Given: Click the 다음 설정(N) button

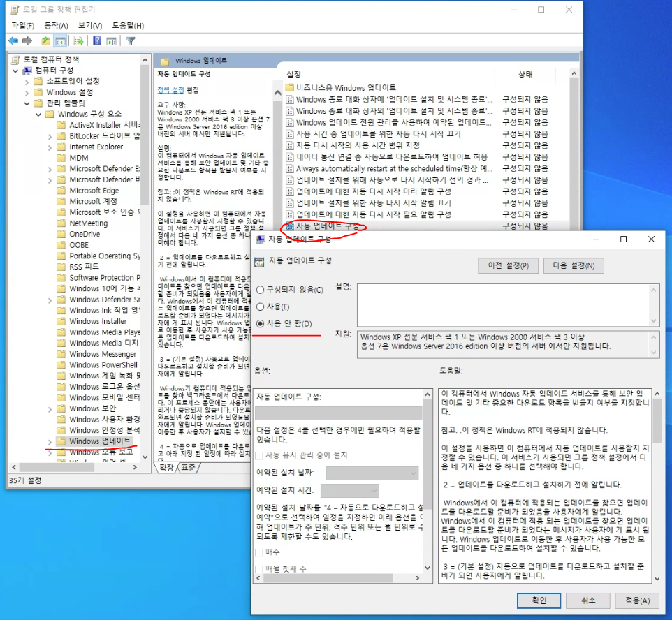Looking at the screenshot, I should 574,265.
